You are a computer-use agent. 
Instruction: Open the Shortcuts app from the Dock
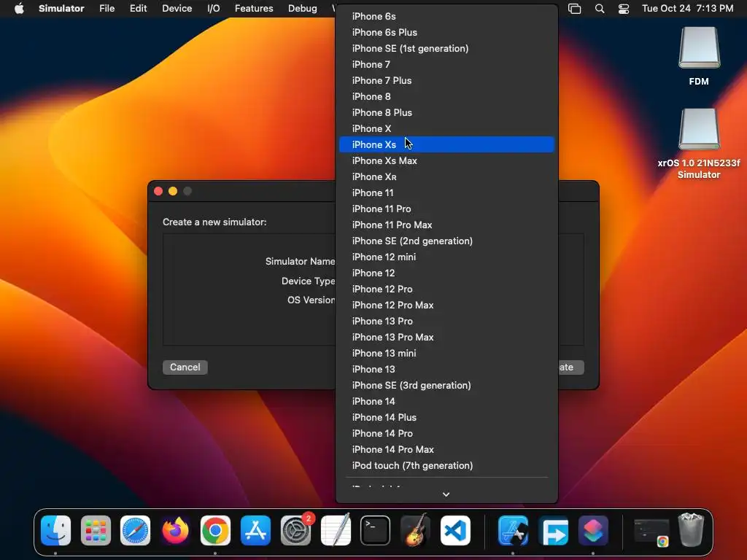coord(593,530)
